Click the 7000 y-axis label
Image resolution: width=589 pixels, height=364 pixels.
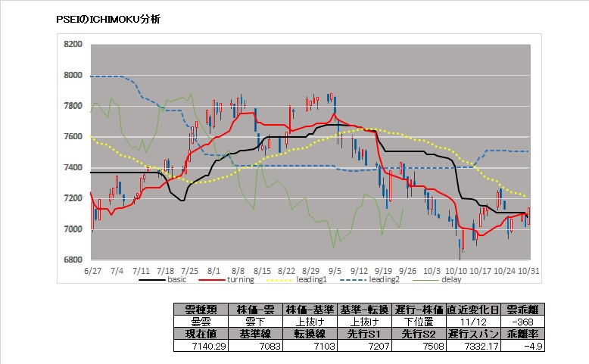pyautogui.click(x=73, y=229)
